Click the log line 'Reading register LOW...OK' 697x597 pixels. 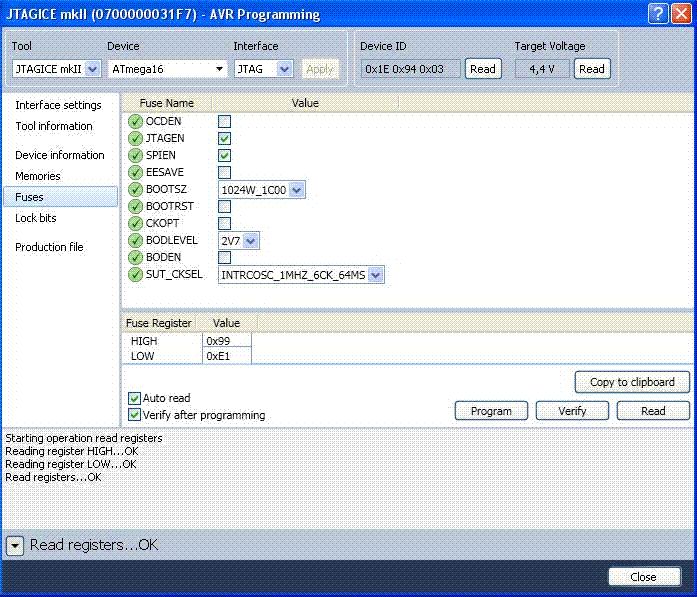[71, 464]
